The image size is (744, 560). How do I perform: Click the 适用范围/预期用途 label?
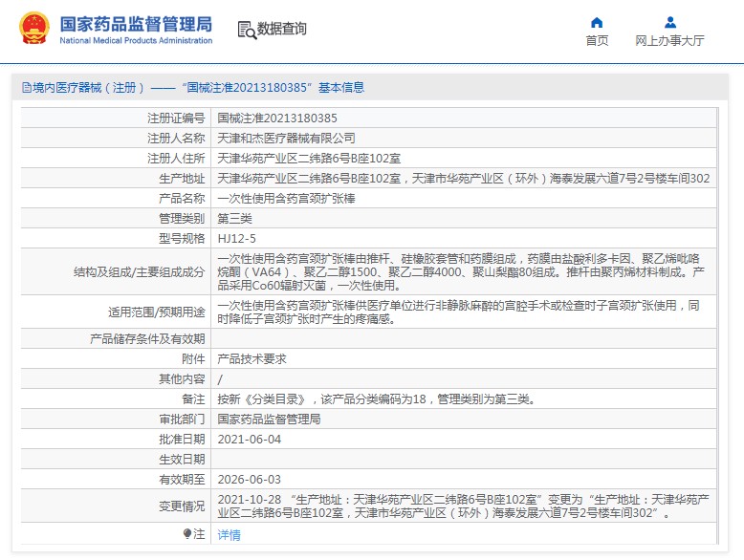157,312
